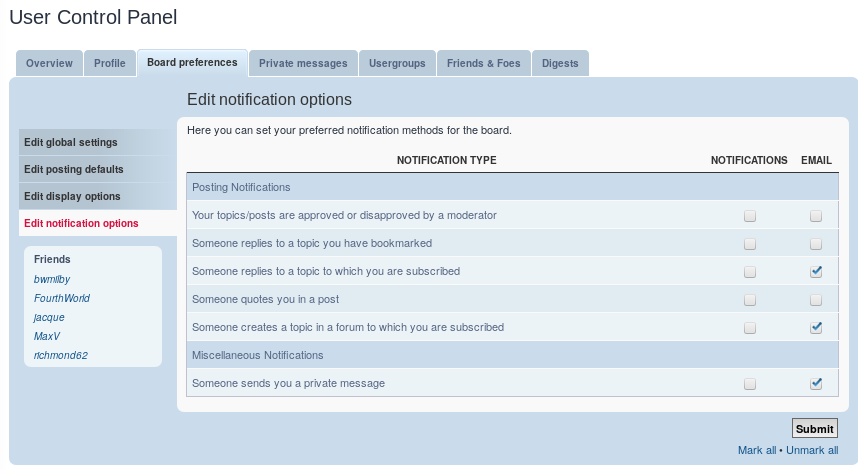
Task: Click the Submit button
Action: tap(814, 429)
